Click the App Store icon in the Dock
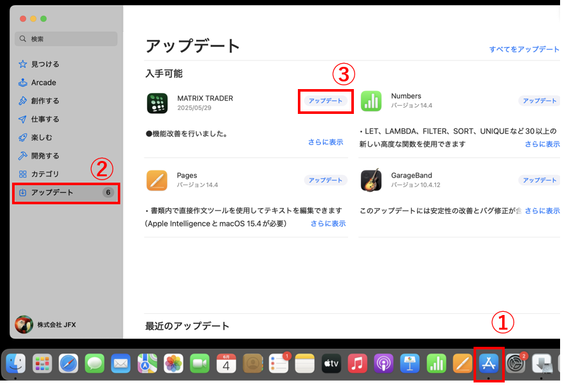This screenshot has height=392, width=583. click(x=489, y=363)
